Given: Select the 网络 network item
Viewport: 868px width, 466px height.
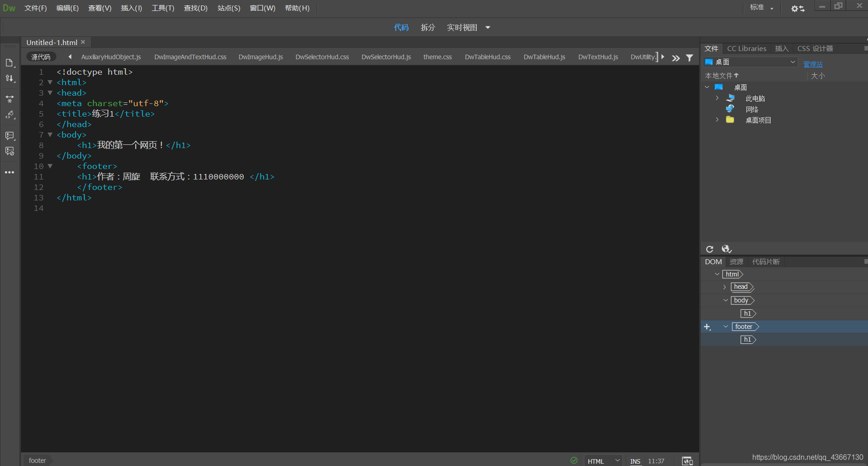Looking at the screenshot, I should [751, 109].
